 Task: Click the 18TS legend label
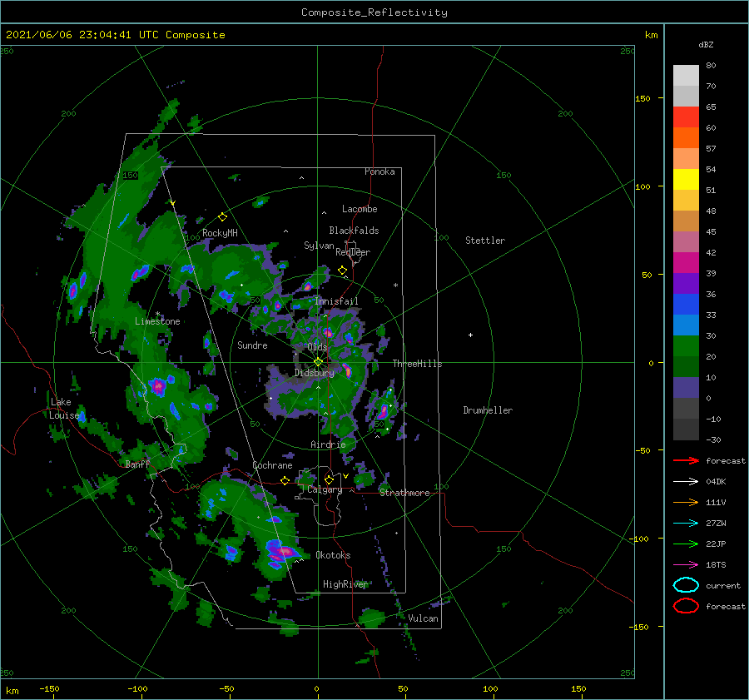click(x=716, y=565)
